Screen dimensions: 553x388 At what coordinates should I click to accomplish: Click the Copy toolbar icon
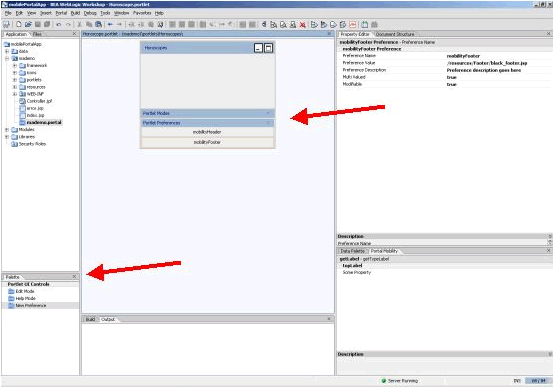point(89,24)
